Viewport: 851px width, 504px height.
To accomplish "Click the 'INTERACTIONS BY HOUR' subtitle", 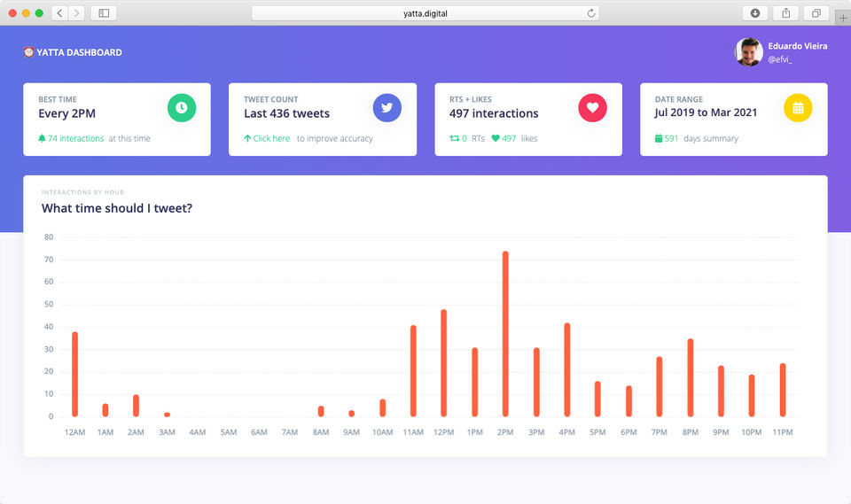I will (x=82, y=192).
